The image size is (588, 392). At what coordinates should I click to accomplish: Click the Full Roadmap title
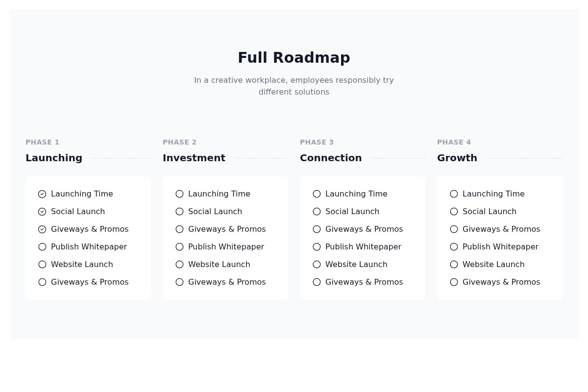294,58
